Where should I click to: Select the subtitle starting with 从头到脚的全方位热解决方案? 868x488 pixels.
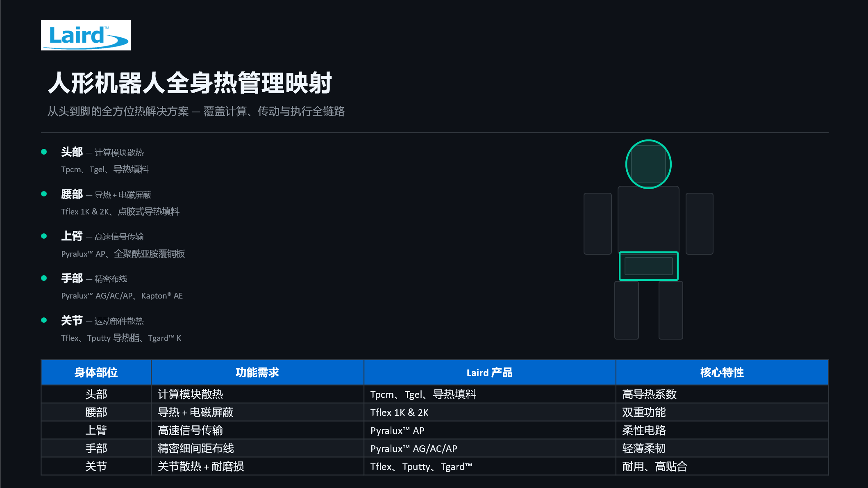(196, 111)
